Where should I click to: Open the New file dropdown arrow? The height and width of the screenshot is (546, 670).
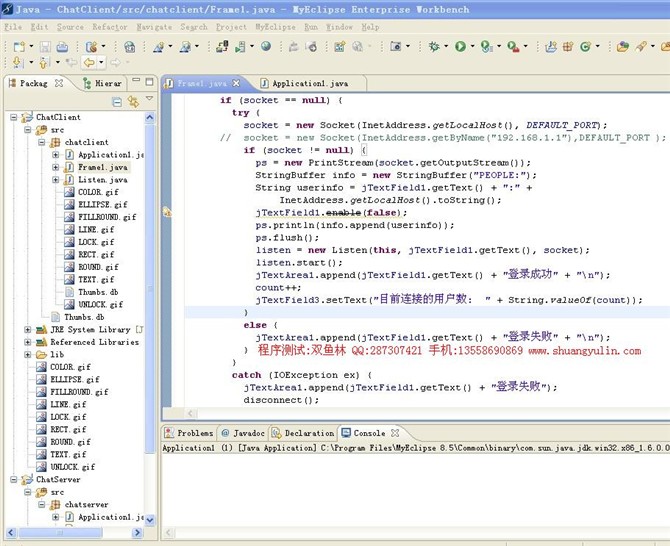point(31,46)
